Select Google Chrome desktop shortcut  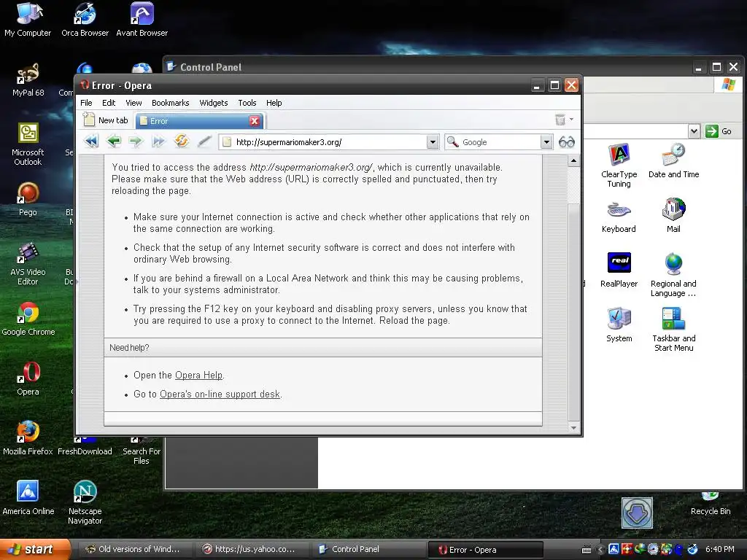28,319
